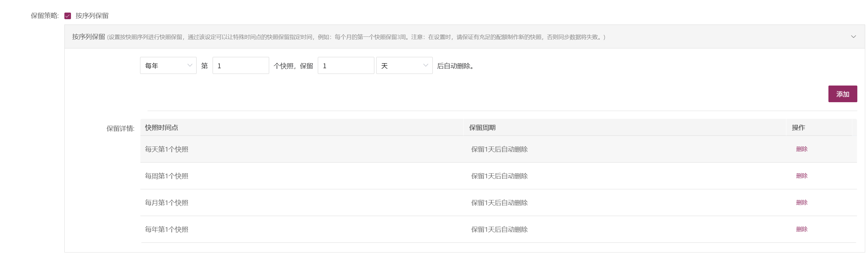The image size is (868, 261).
Task: Click the dropdown arrow beside 每年
Action: [190, 65]
